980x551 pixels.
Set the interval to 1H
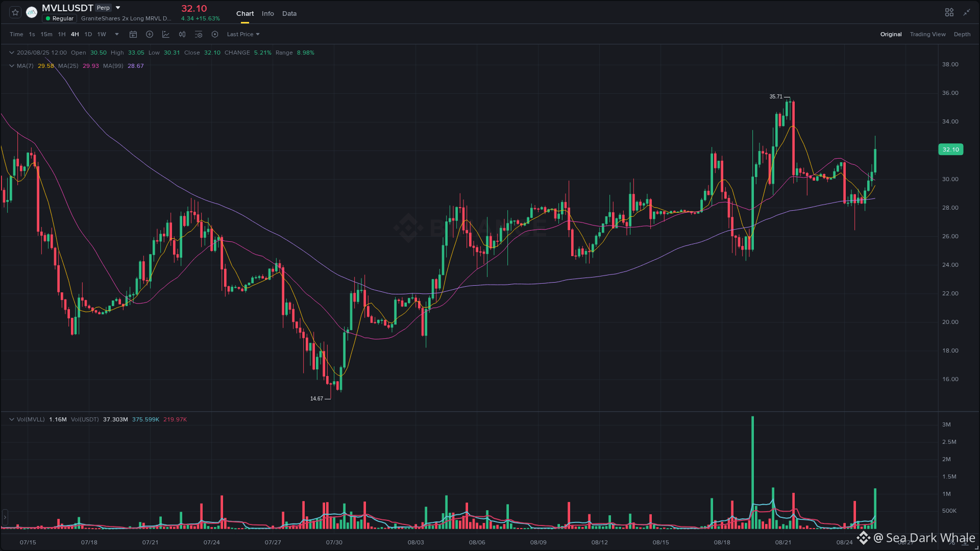click(62, 34)
